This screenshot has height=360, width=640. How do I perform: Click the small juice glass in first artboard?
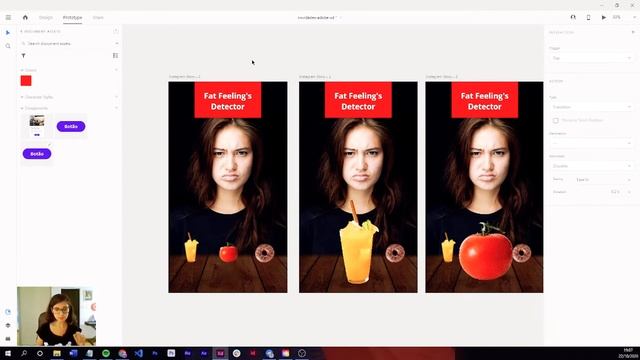[191, 248]
